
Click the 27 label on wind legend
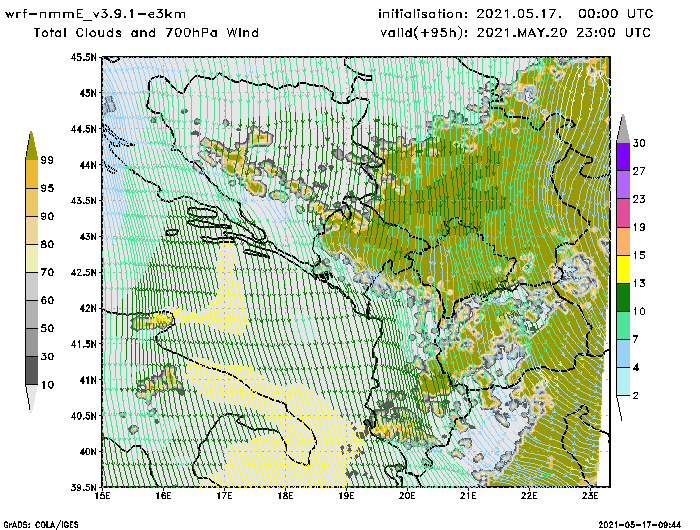639,171
